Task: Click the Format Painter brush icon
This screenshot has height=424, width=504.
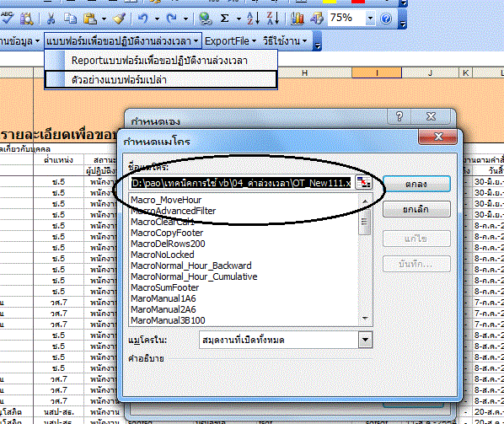Action: 119,19
